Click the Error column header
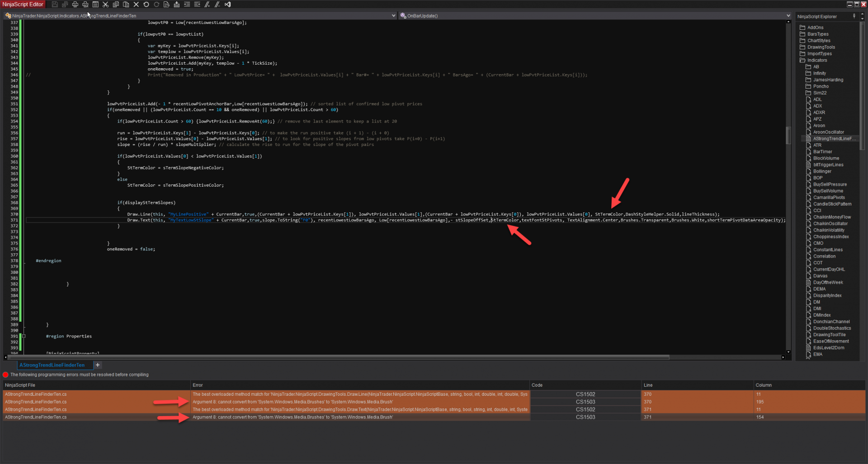Viewport: 868px width, 464px height. click(198, 385)
